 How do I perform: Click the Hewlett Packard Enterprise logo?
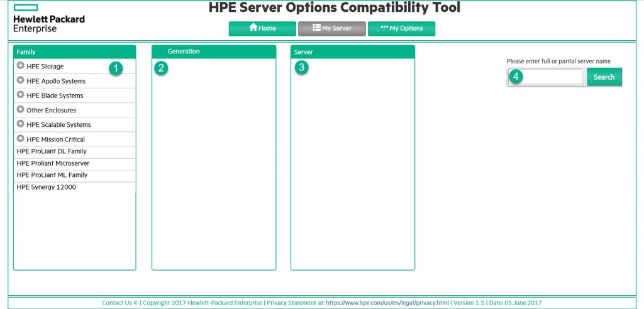(x=49, y=18)
